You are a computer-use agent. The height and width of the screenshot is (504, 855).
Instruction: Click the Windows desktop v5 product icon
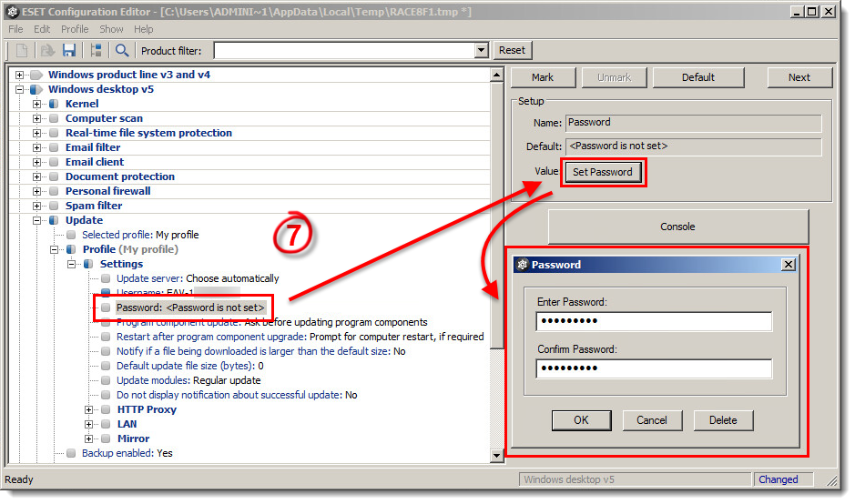36,89
